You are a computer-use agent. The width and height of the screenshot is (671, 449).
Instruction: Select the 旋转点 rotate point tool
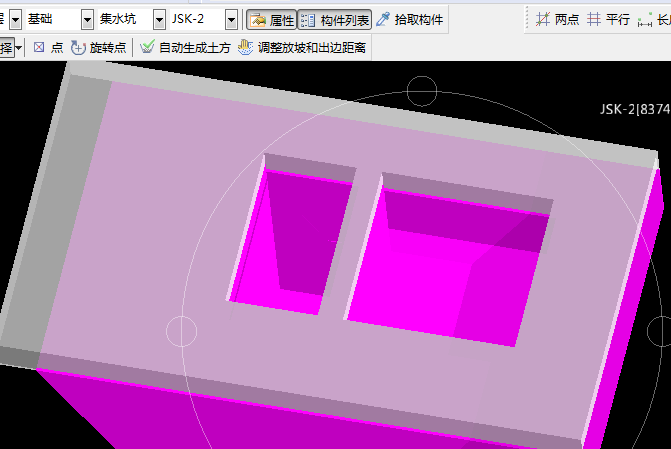(98, 48)
